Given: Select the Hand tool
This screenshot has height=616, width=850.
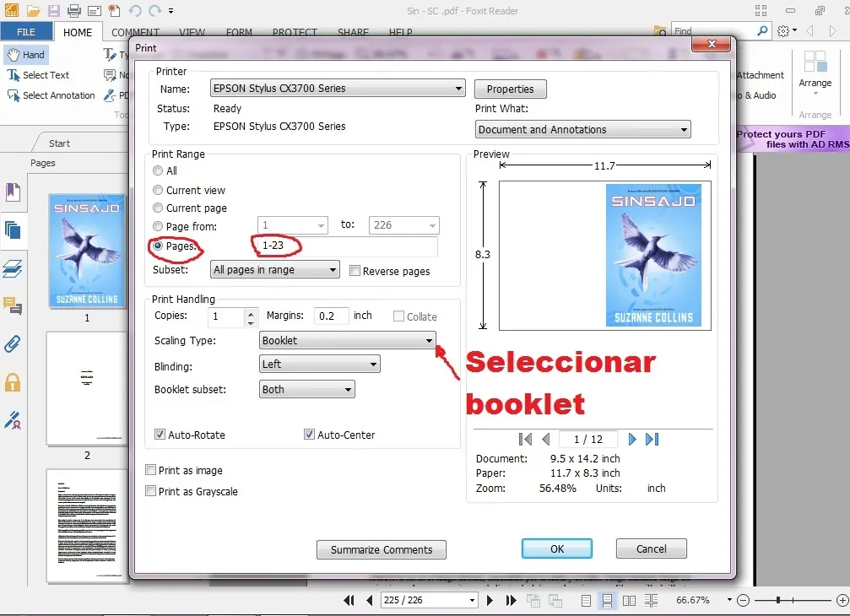Looking at the screenshot, I should (26, 55).
